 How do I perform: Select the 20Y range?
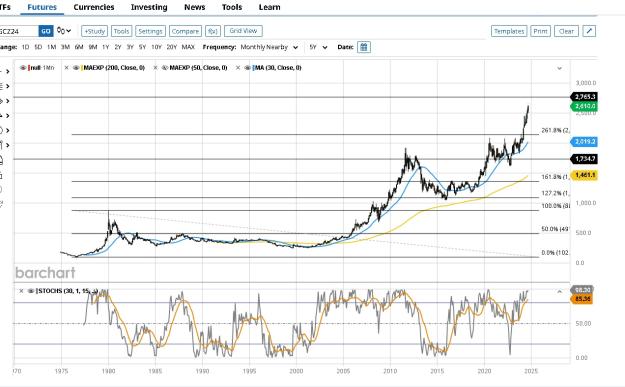pos(171,47)
